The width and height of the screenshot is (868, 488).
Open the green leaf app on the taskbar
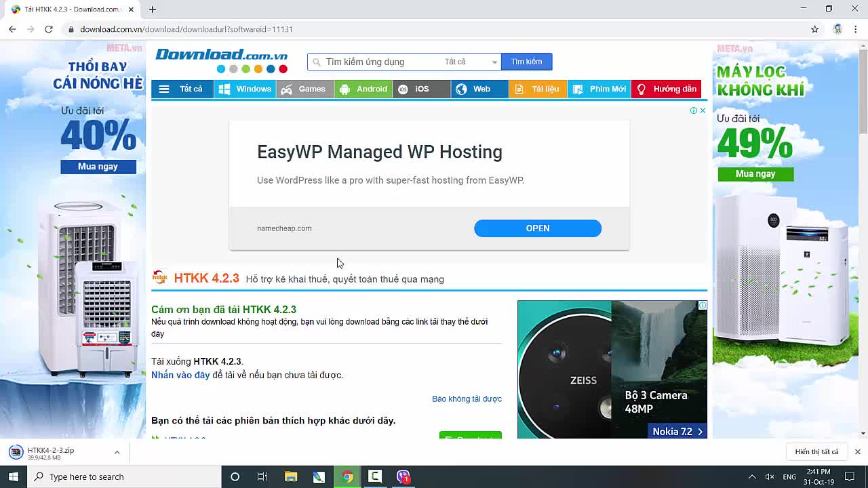(x=319, y=476)
